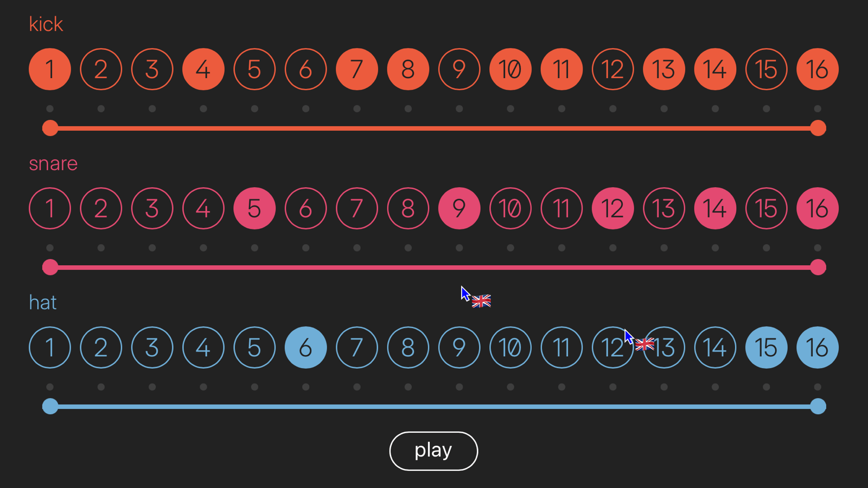Screen dimensions: 868x488
Task: Activate snare step 11
Action: 561,208
